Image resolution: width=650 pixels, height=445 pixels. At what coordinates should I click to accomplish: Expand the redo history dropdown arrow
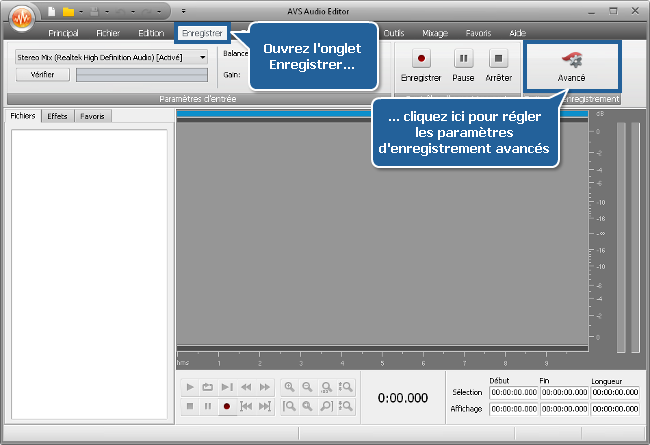click(x=159, y=12)
